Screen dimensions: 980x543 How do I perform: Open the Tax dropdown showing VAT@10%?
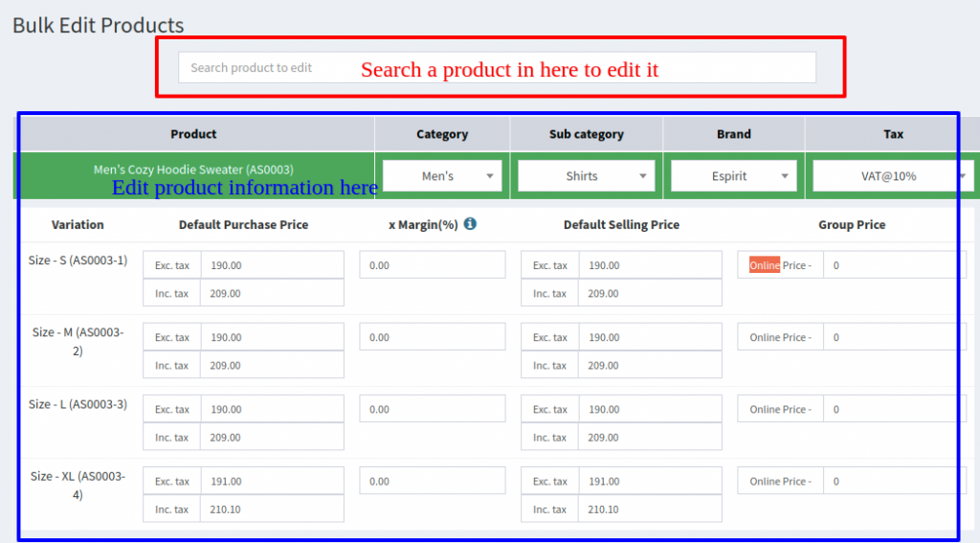point(891,176)
